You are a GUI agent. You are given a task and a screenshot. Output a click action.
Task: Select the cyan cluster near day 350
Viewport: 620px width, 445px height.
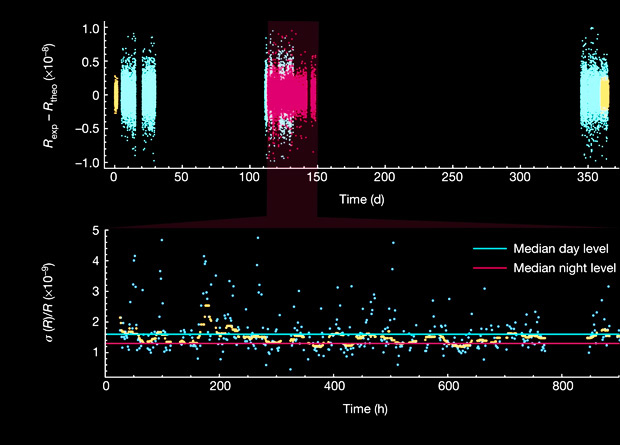click(589, 97)
